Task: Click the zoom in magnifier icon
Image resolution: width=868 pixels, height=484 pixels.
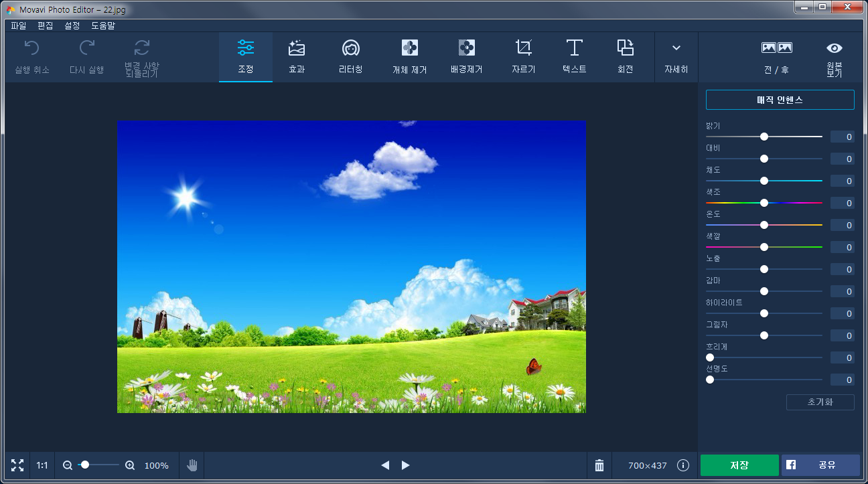Action: (130, 465)
